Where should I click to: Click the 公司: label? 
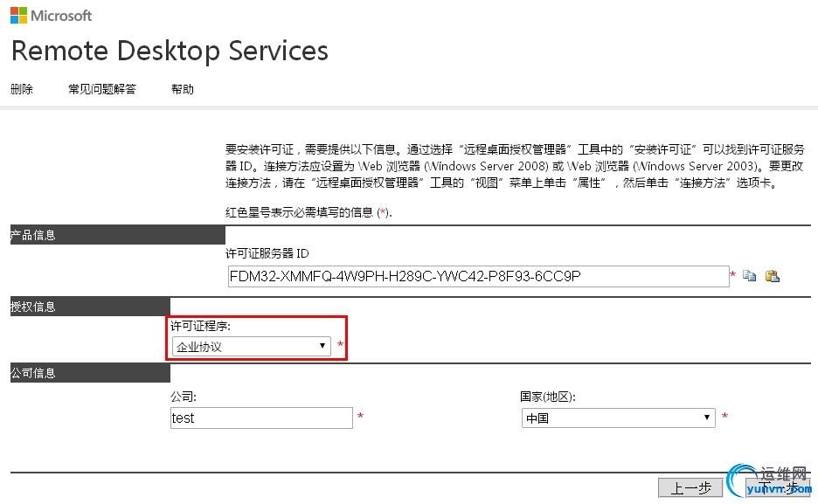tap(184, 397)
